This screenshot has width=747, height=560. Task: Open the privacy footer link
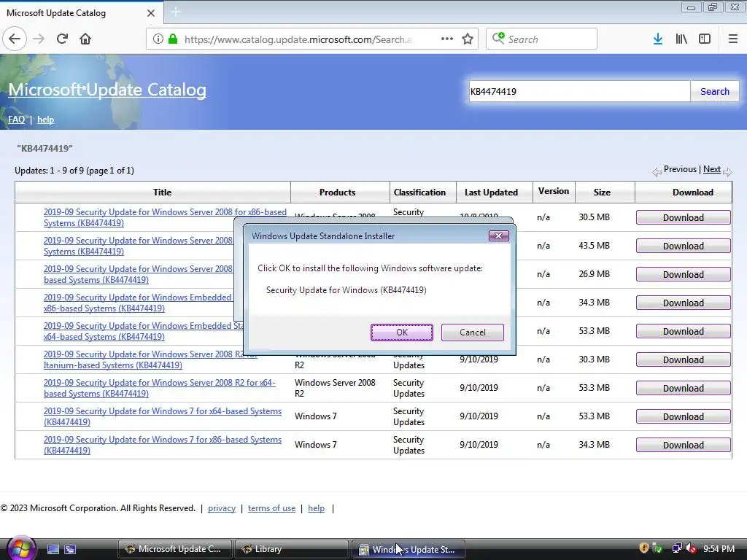click(222, 508)
